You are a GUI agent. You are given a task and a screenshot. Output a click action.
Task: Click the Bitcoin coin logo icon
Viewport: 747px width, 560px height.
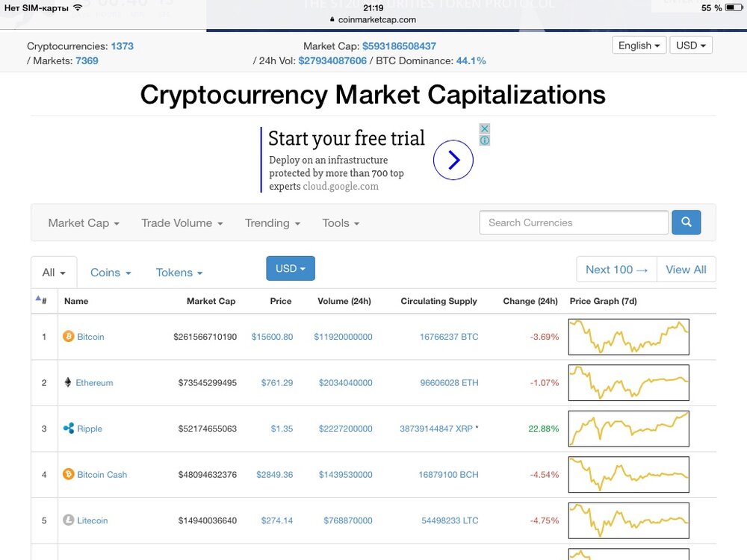[69, 337]
